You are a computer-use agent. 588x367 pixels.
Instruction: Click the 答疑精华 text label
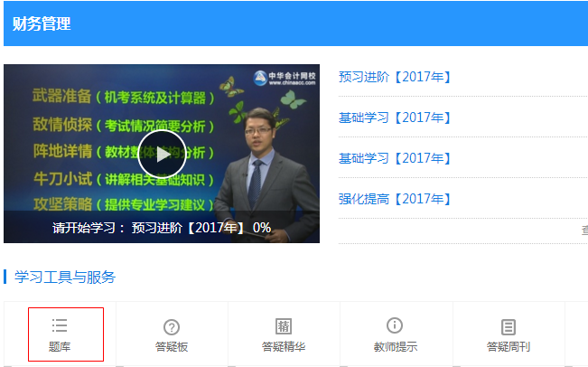pos(284,346)
